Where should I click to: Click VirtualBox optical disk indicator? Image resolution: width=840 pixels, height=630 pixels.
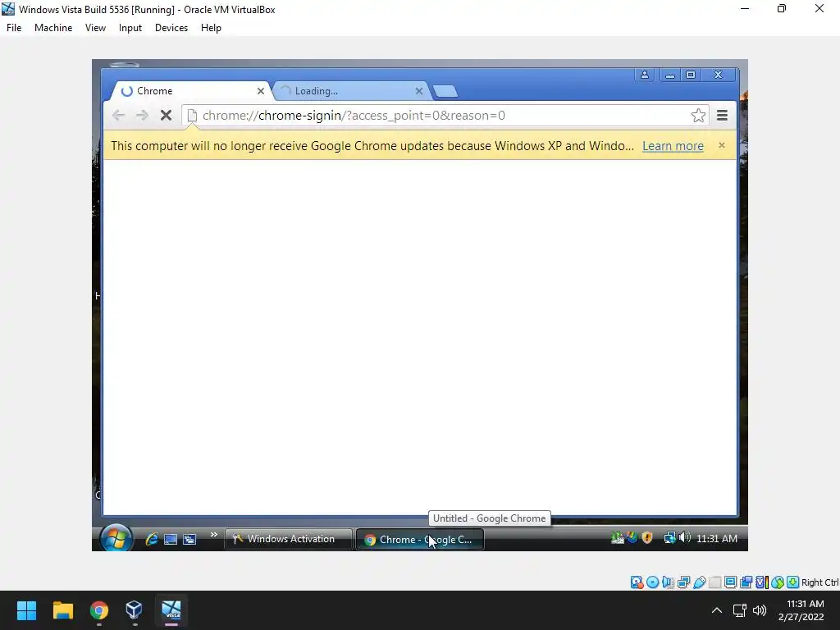click(652, 582)
